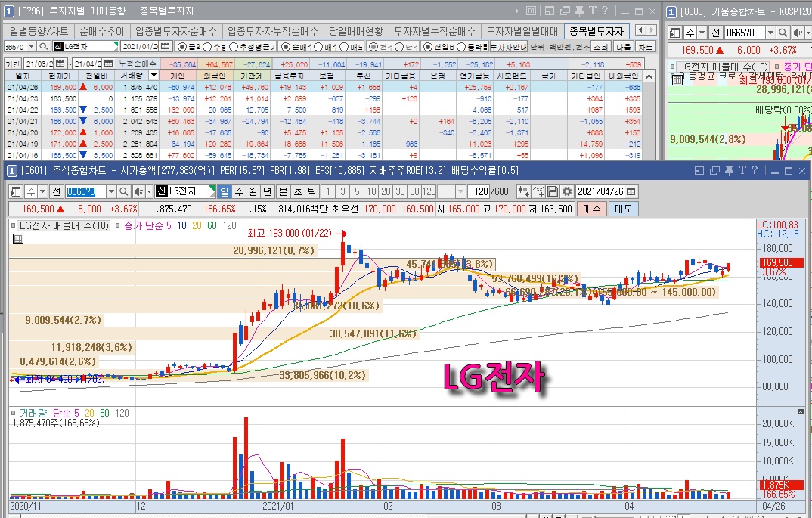Expand 주 dropdown arrow in 0600 chart window
The height and width of the screenshot is (518, 812).
(702, 33)
